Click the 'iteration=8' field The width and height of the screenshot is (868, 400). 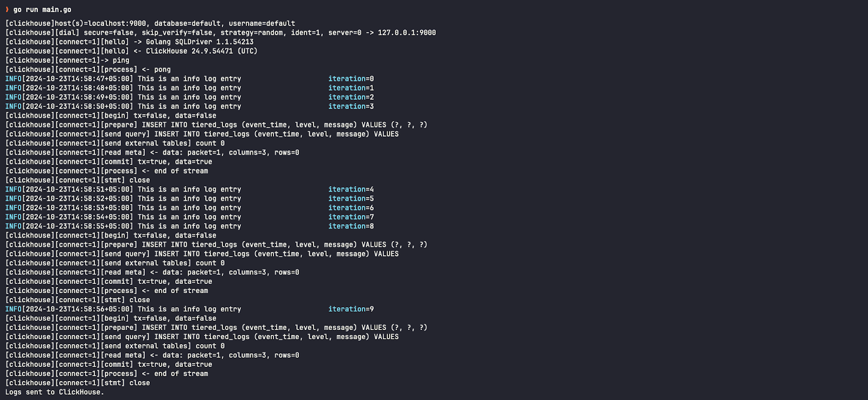point(351,226)
